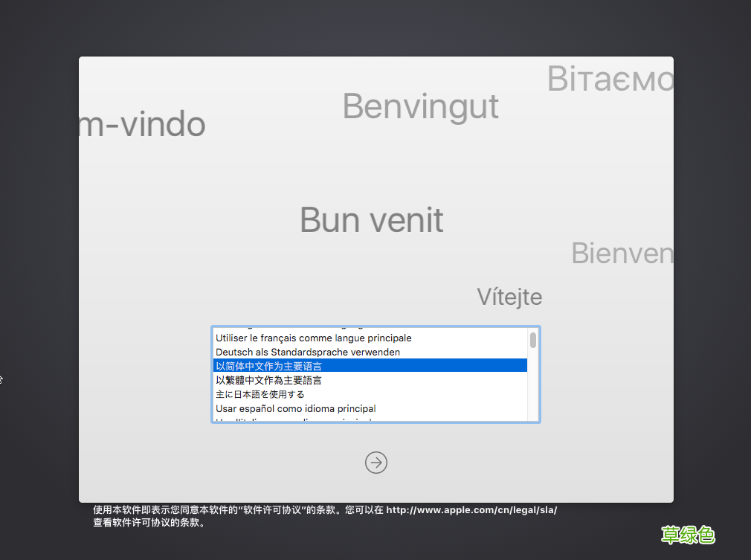Click the "Vítejte" greeting text
The image size is (751, 560).
(x=509, y=297)
